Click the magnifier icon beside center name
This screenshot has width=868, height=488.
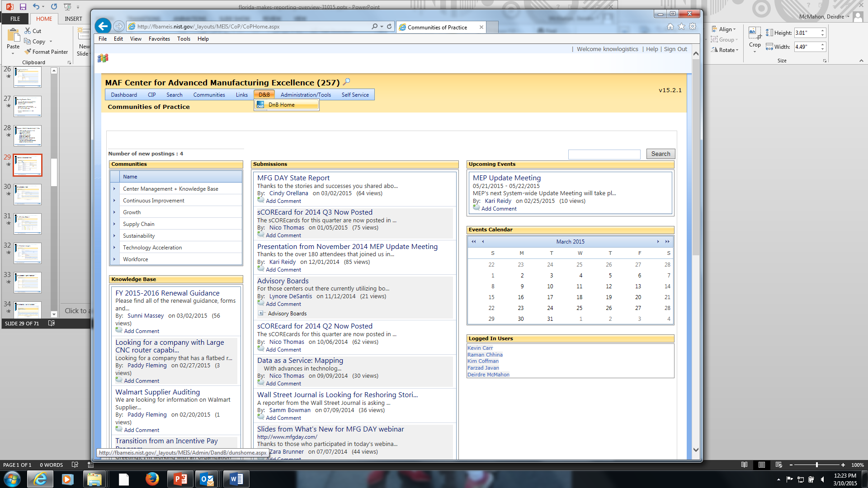coord(347,82)
